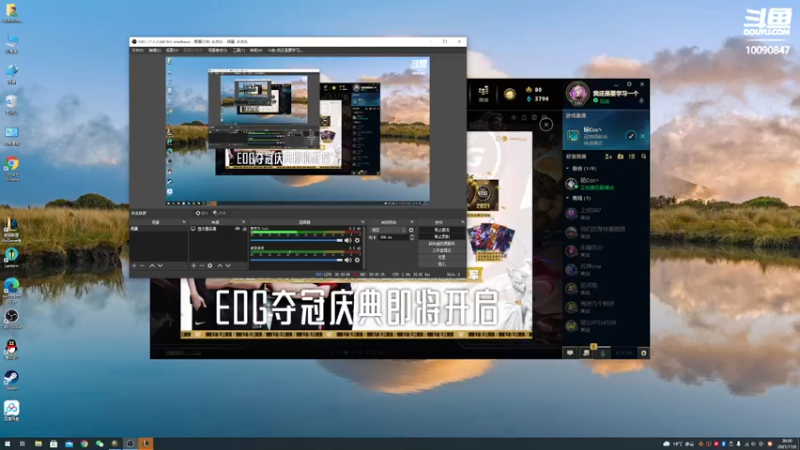
Task: Adjust first mixer channel volume slider
Action: [296, 240]
